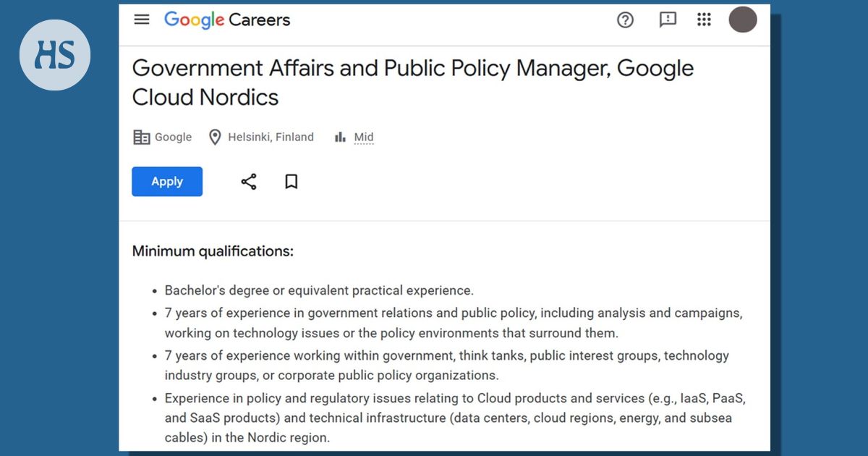Open the help question mark icon
The width and height of the screenshot is (868, 456).
click(x=625, y=20)
